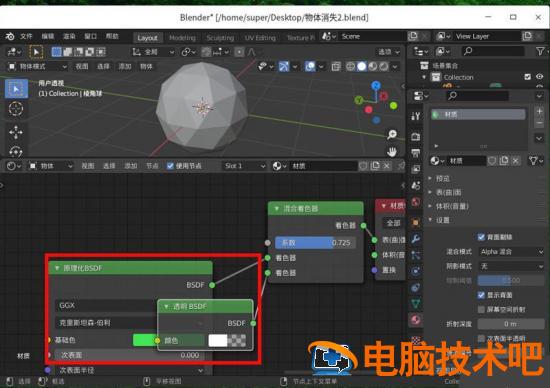This screenshot has width=550, height=388.
Task: Select the Move tool
Action: coord(16,132)
